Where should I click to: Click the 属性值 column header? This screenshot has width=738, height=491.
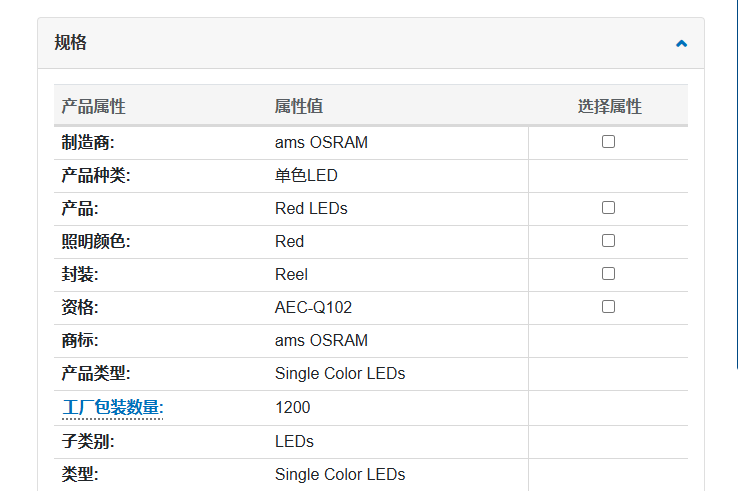tap(298, 106)
